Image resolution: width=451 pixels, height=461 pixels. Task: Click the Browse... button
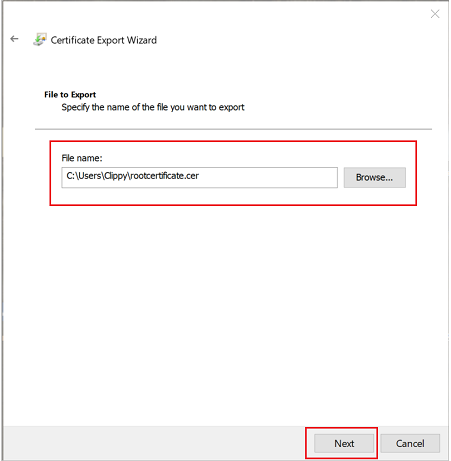tap(374, 177)
